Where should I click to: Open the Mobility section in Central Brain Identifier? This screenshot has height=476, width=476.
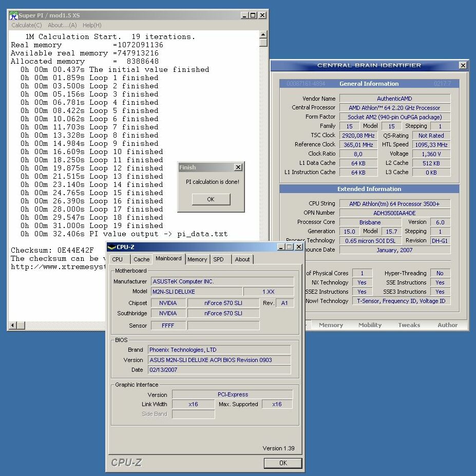click(370, 325)
